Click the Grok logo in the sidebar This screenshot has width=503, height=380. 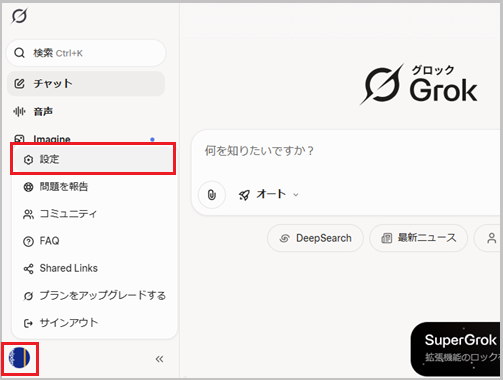[19, 16]
